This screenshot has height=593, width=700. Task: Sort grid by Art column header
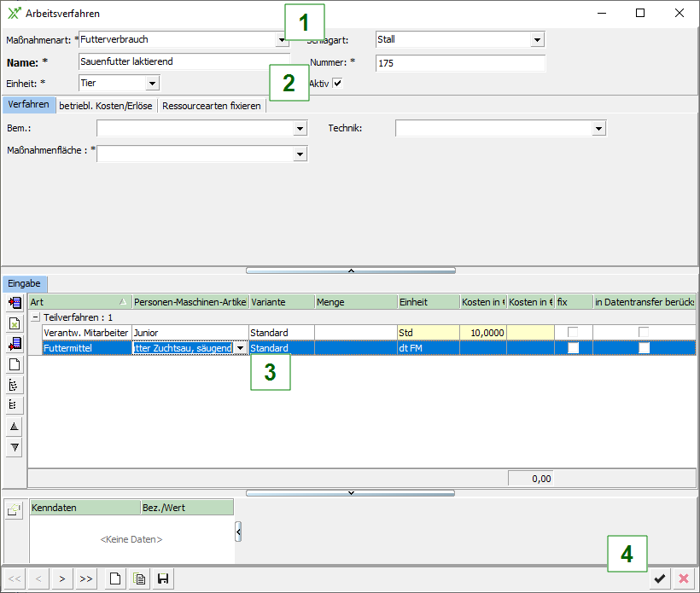click(x=77, y=302)
